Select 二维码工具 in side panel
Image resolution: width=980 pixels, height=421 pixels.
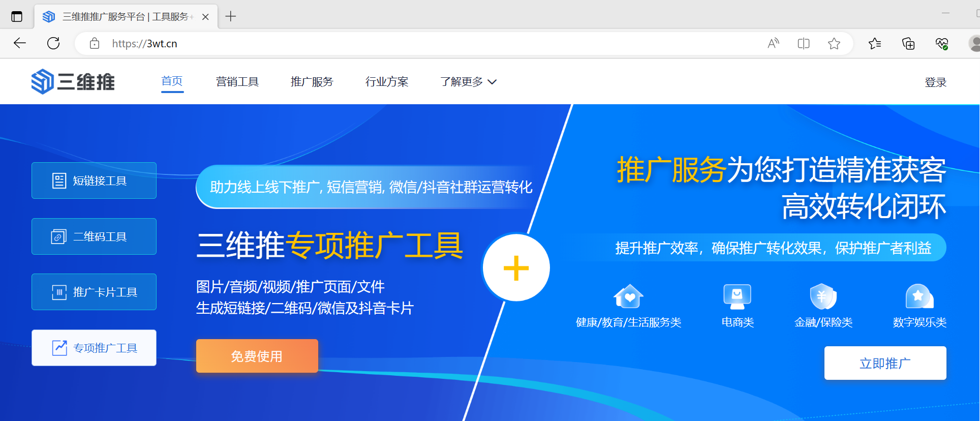(x=94, y=236)
